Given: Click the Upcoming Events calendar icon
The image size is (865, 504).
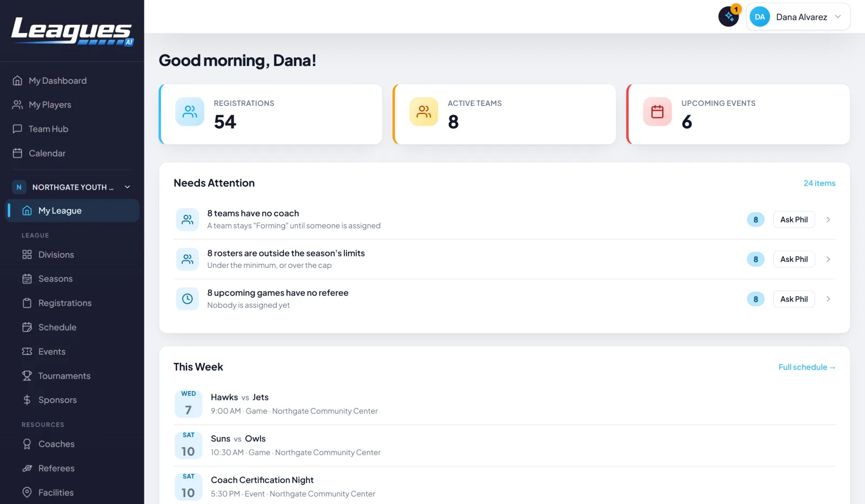Looking at the screenshot, I should click(x=657, y=112).
